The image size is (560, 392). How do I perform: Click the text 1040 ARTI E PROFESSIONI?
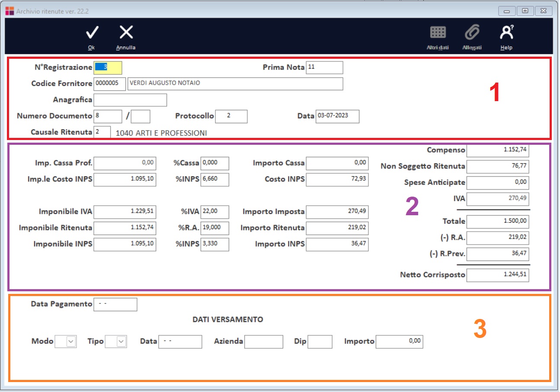coord(161,133)
